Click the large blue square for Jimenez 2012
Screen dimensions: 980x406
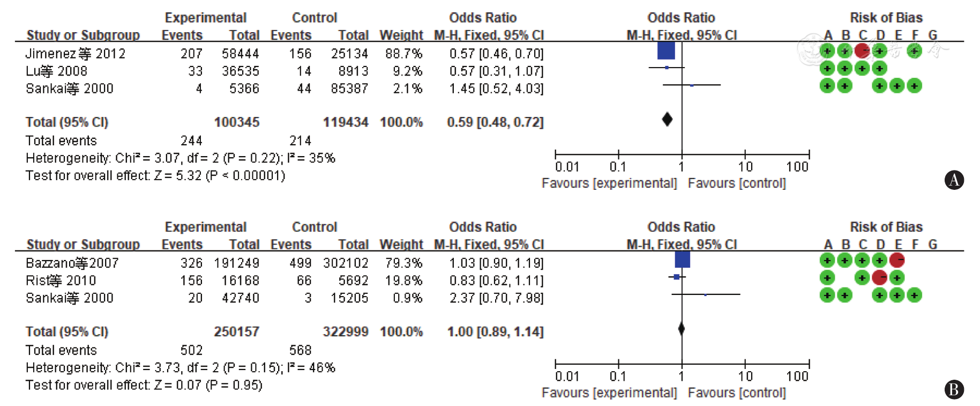[x=666, y=50]
